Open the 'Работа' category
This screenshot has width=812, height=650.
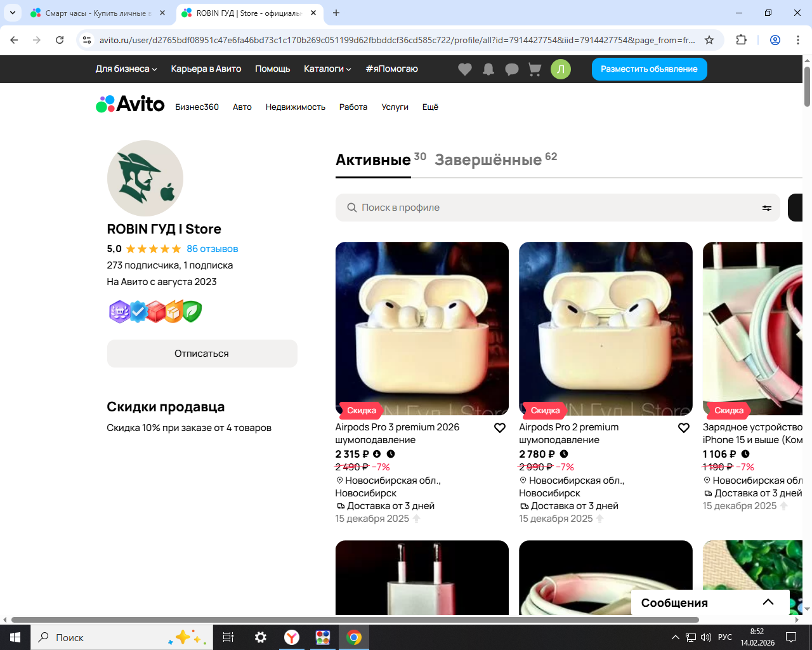pyautogui.click(x=353, y=107)
